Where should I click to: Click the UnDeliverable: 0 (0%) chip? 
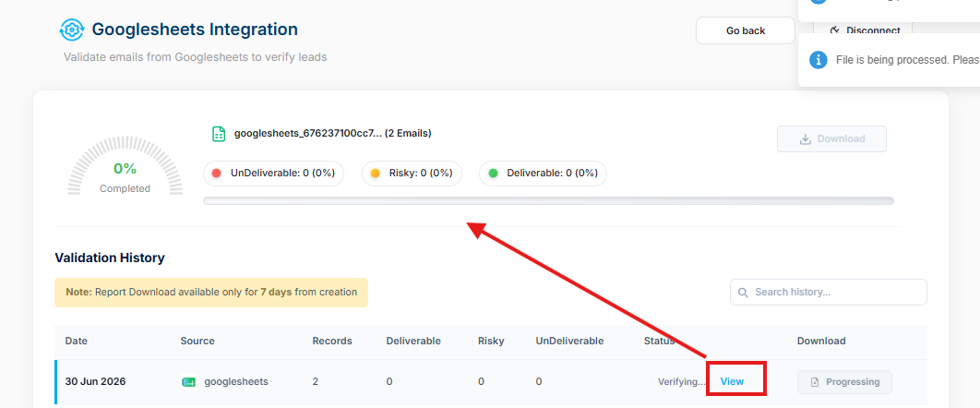274,173
